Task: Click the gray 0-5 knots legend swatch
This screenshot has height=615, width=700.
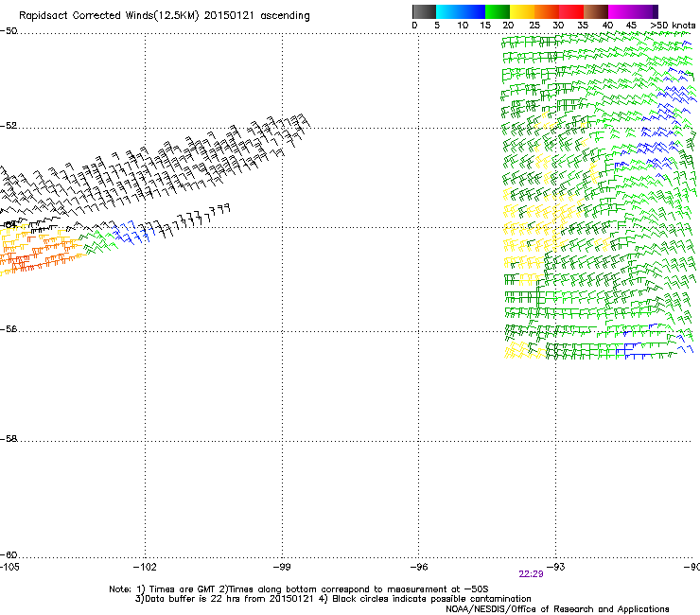Action: (424, 11)
